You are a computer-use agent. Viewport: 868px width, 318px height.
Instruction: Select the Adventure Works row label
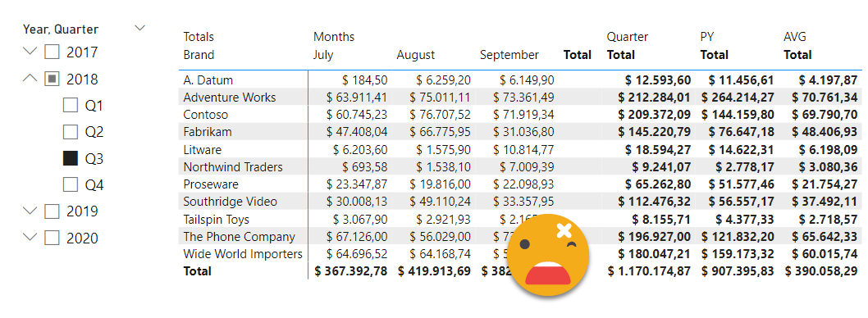point(229,98)
